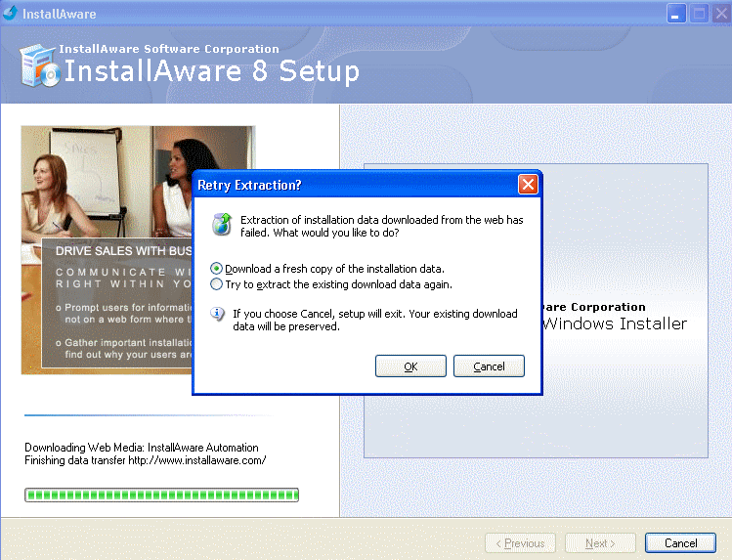Close the InstallAware main window
Image resolution: width=732 pixels, height=560 pixels.
(x=721, y=14)
